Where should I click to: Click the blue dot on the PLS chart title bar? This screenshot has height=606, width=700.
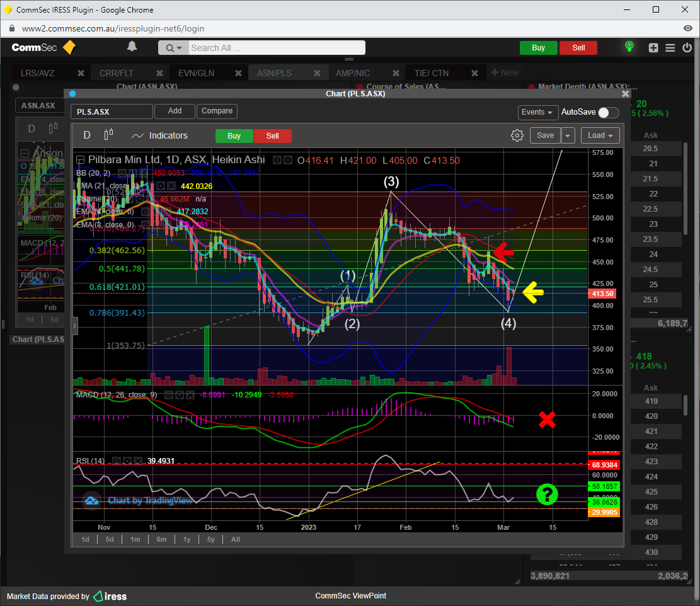[x=72, y=94]
